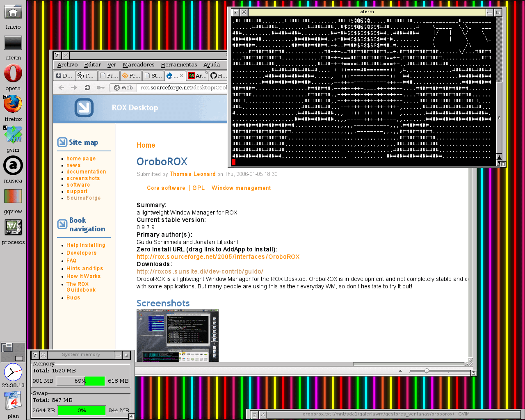Open the 'home page' site map link

coord(81,159)
